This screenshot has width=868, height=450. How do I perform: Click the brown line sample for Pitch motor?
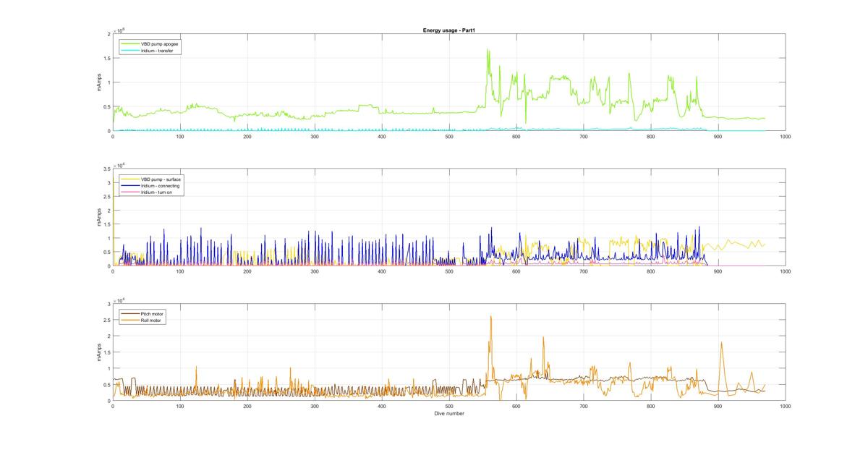pyautogui.click(x=130, y=313)
